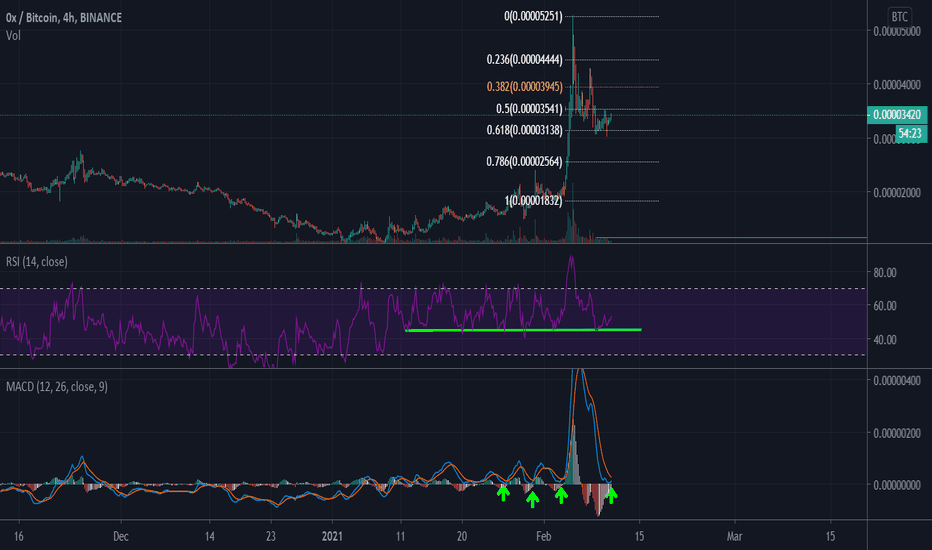Click the 2021 label on time axis
The height and width of the screenshot is (550, 932).
click(x=332, y=536)
